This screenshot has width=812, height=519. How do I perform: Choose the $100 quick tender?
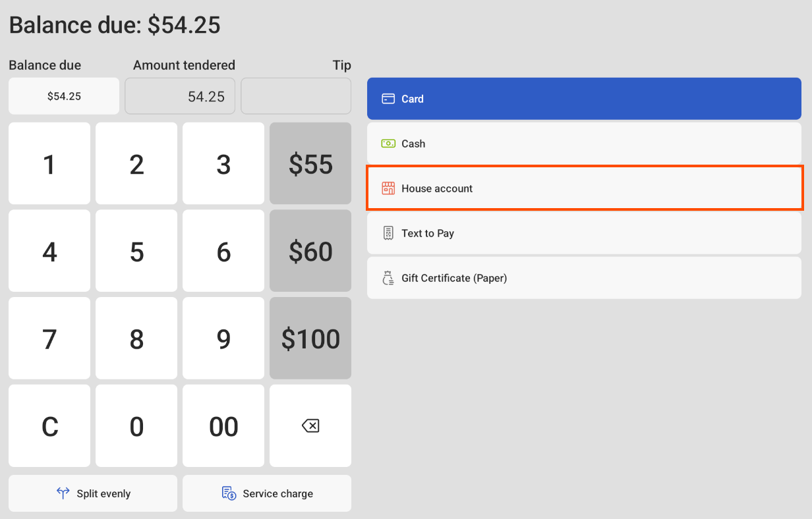click(x=310, y=339)
